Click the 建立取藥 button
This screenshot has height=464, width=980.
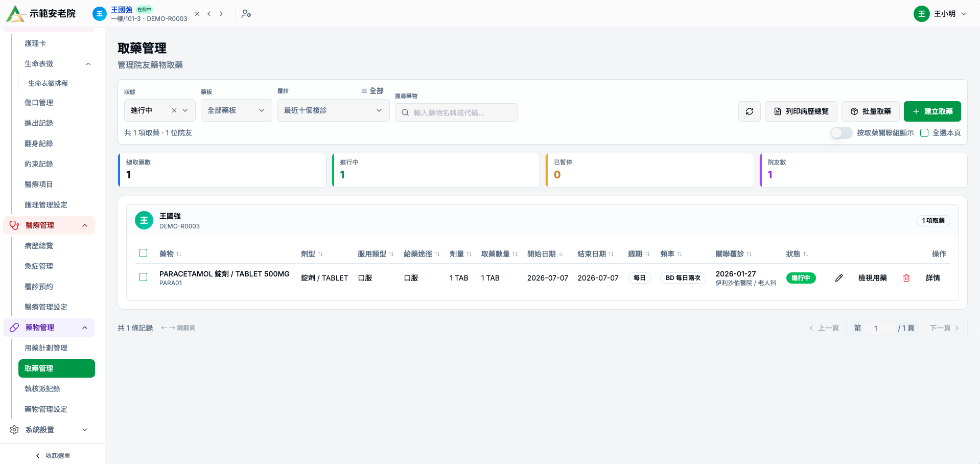coord(932,111)
